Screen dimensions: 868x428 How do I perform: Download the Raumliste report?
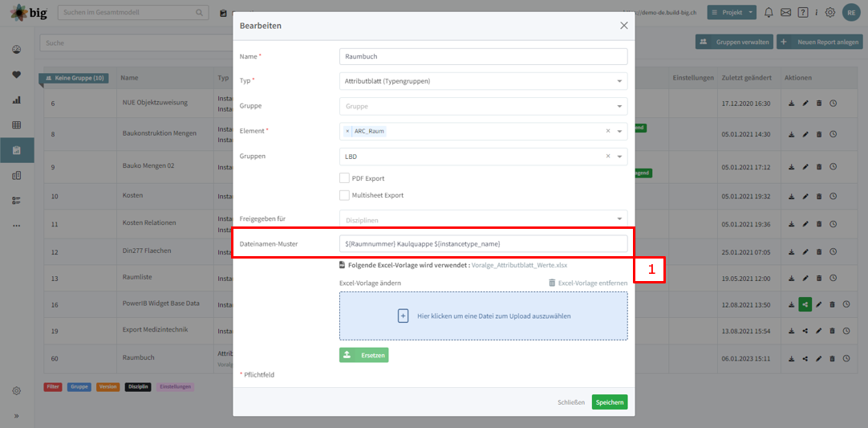pos(792,277)
